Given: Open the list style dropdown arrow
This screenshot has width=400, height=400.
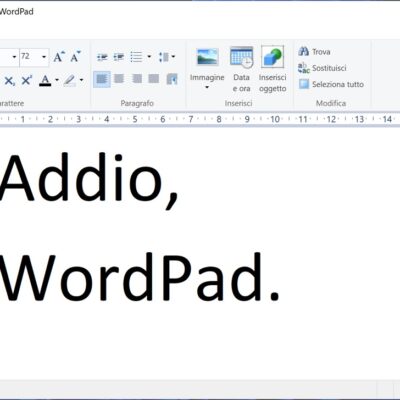Looking at the screenshot, I should (x=149, y=57).
